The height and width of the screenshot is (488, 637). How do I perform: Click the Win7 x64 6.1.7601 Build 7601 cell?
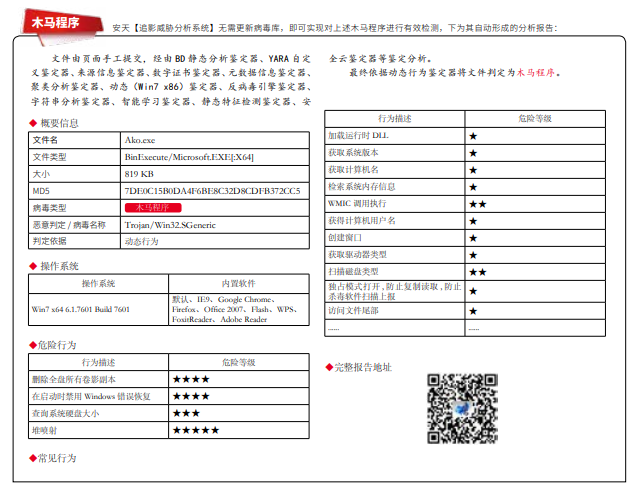(98, 309)
